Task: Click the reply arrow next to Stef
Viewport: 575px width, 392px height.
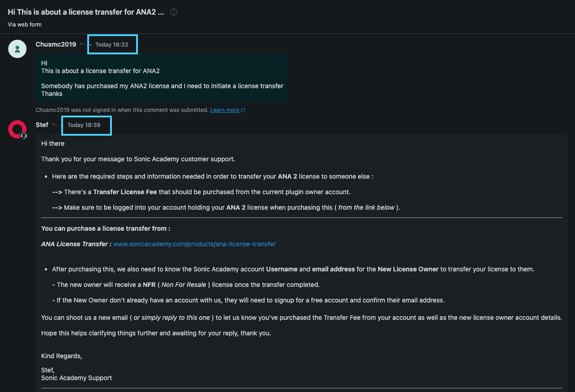Action: 55,125
